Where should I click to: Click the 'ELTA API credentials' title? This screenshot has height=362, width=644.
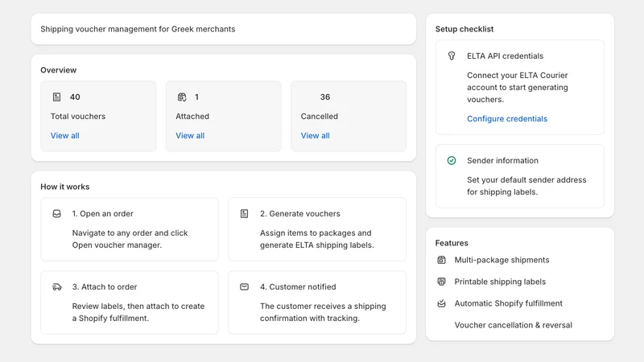pos(506,56)
